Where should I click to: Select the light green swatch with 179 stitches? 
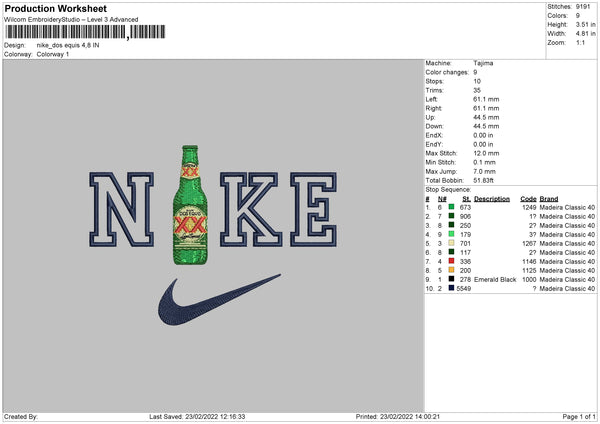[452, 234]
